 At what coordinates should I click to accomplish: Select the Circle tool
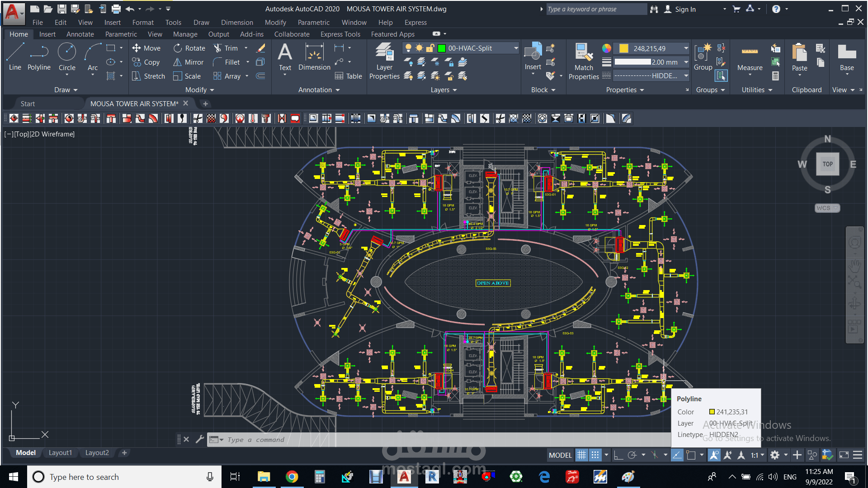pyautogui.click(x=67, y=56)
